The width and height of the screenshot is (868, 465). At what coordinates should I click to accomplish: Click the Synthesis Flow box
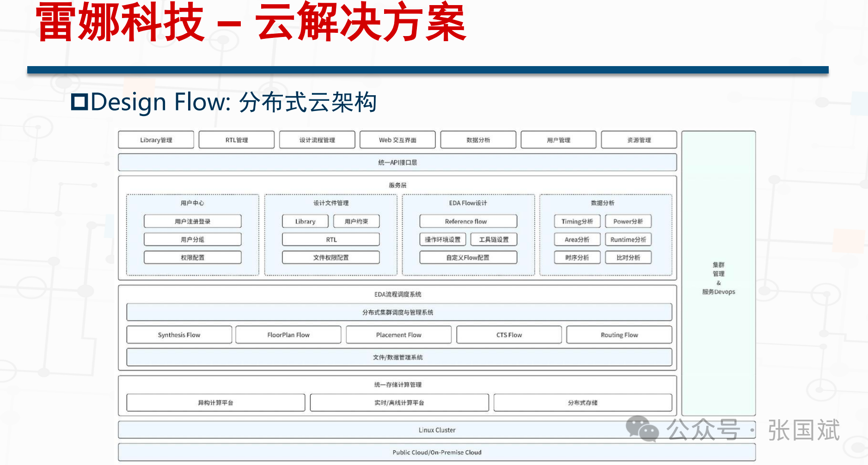[x=179, y=335]
